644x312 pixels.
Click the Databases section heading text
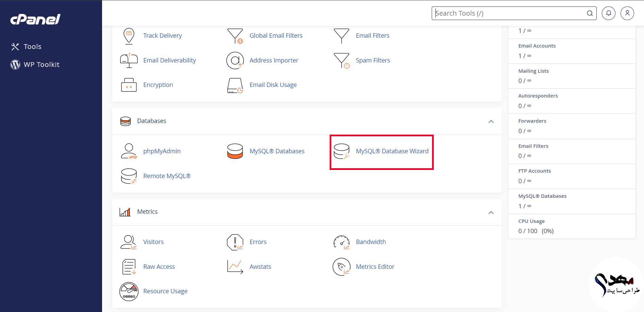coord(151,121)
